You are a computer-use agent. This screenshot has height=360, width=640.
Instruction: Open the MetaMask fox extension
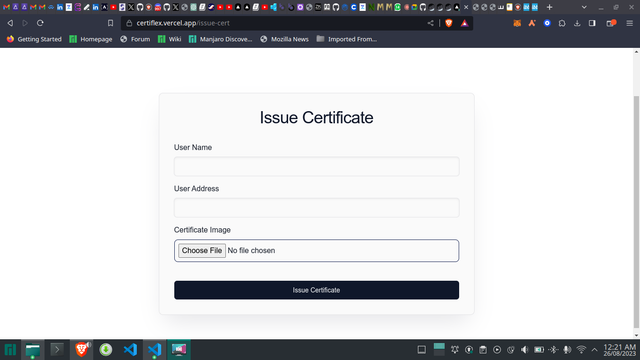coord(517,23)
